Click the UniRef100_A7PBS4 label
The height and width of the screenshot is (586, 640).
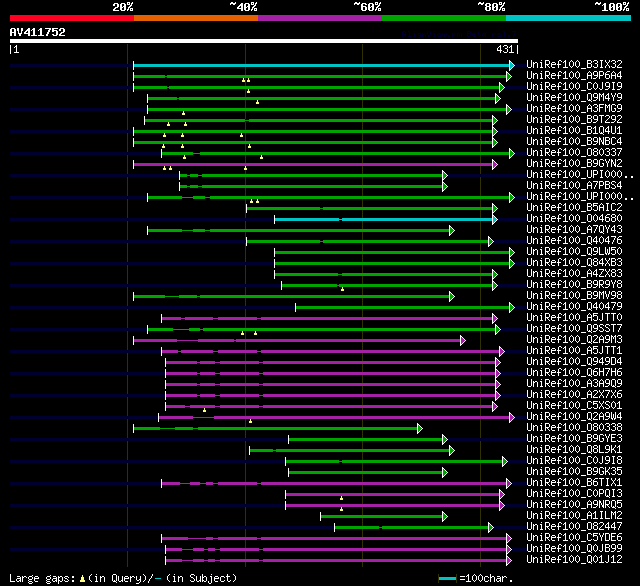click(x=574, y=186)
